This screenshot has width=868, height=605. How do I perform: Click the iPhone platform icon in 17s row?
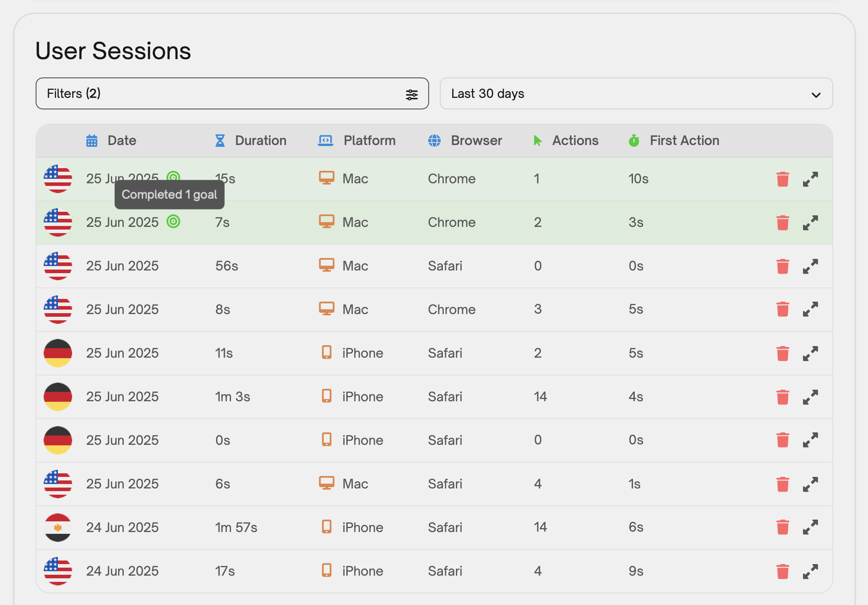pos(327,570)
